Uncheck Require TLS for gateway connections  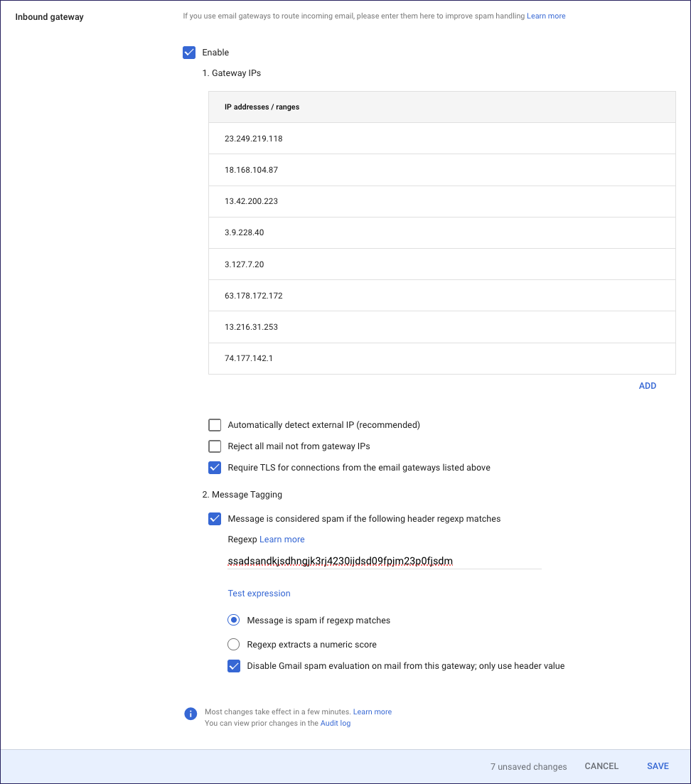214,467
